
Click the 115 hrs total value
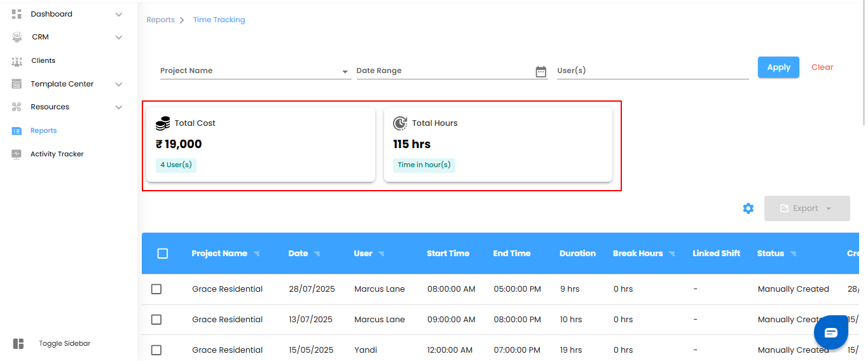pyautogui.click(x=411, y=144)
